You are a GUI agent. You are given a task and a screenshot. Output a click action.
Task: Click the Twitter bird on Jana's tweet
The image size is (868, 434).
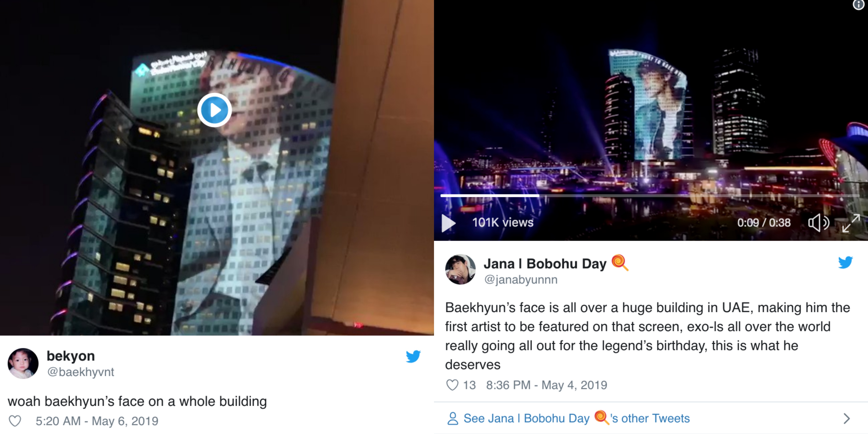point(845,262)
